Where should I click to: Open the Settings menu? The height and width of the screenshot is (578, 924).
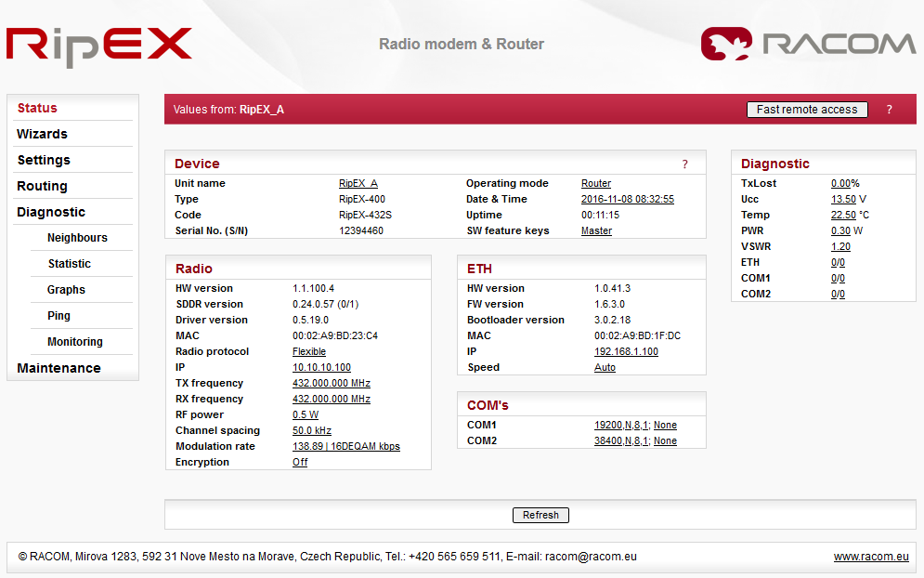(44, 160)
